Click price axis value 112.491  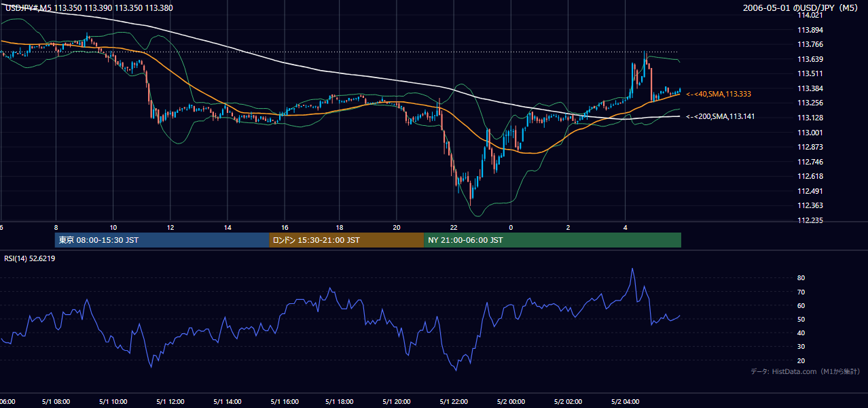click(x=811, y=191)
